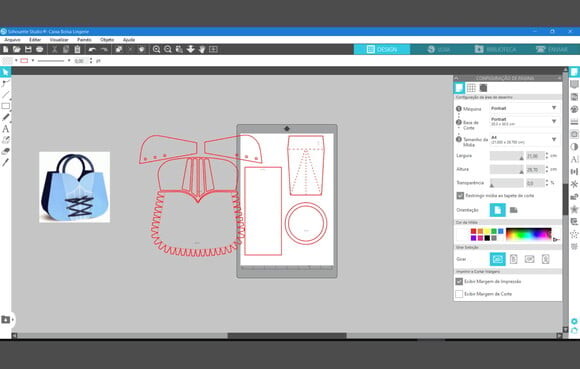
Task: Select the Line drawing tool
Action: pyautogui.click(x=6, y=95)
